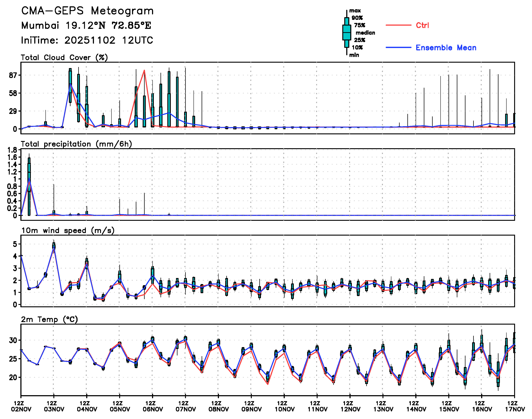Click the box-whisker legend icon
Viewport: 532px width, 419px height.
tap(346, 32)
